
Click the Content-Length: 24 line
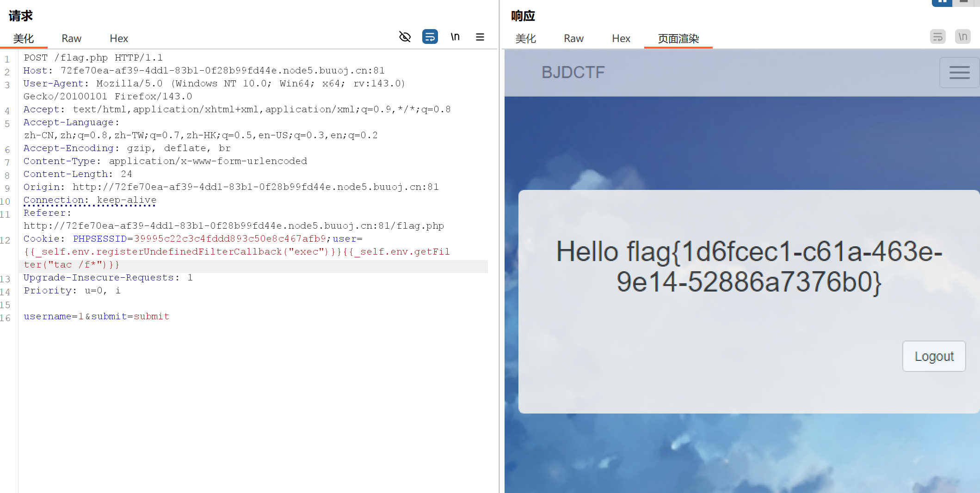coord(78,174)
